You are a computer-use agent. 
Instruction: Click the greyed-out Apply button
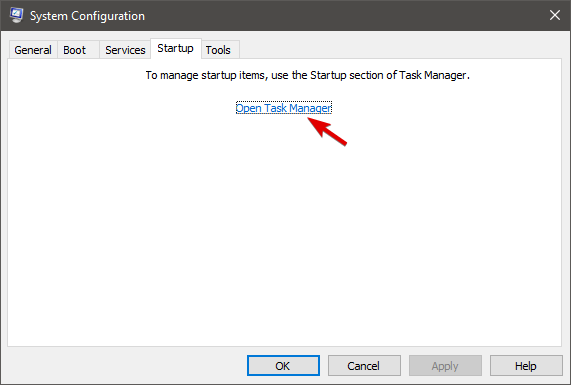[445, 366]
